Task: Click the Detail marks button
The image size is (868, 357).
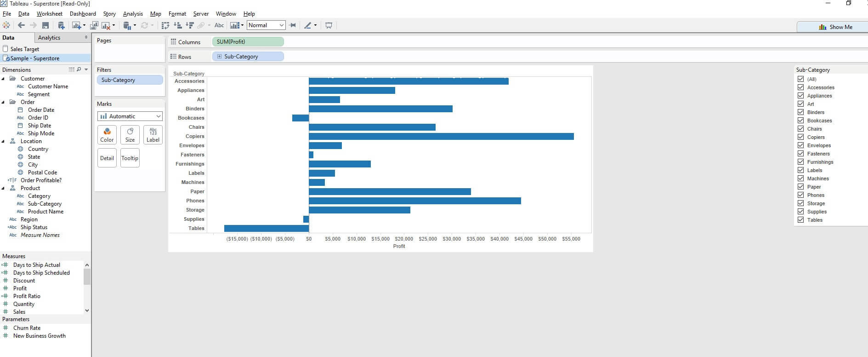Action: click(x=107, y=158)
